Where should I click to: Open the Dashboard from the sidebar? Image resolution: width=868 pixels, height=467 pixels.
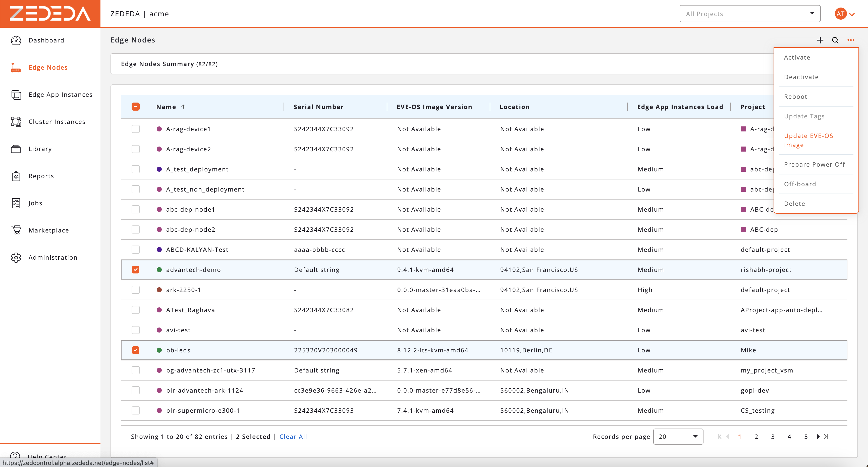coord(46,40)
